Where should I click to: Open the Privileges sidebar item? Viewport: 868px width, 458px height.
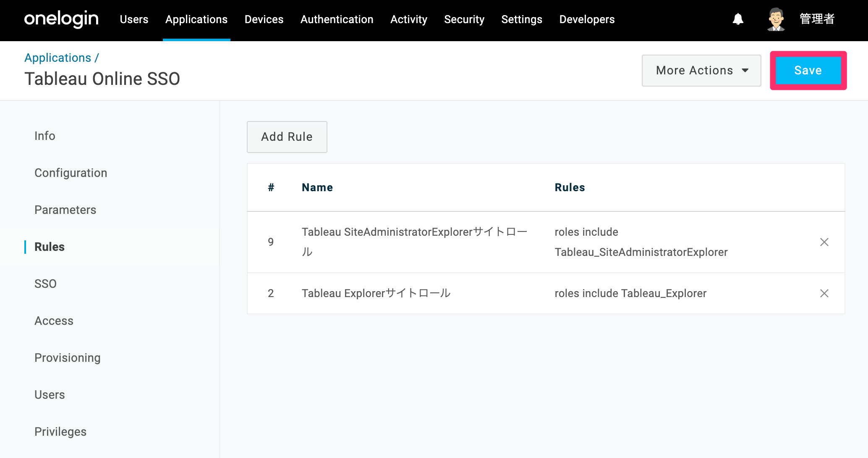pos(60,432)
